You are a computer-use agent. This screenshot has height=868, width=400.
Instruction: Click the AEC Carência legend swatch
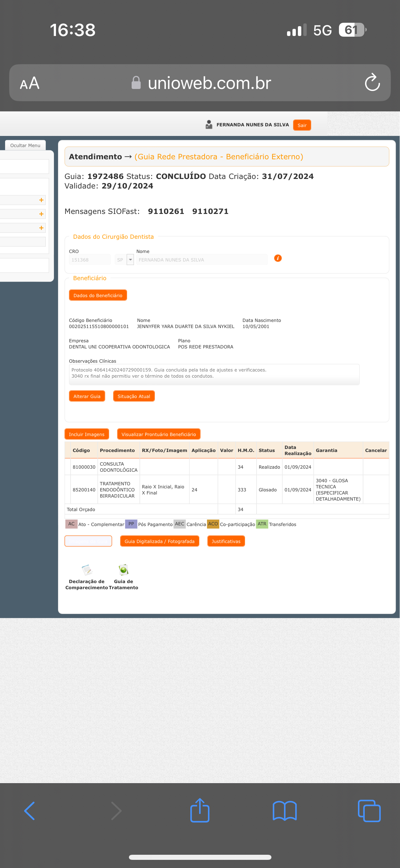(x=179, y=524)
